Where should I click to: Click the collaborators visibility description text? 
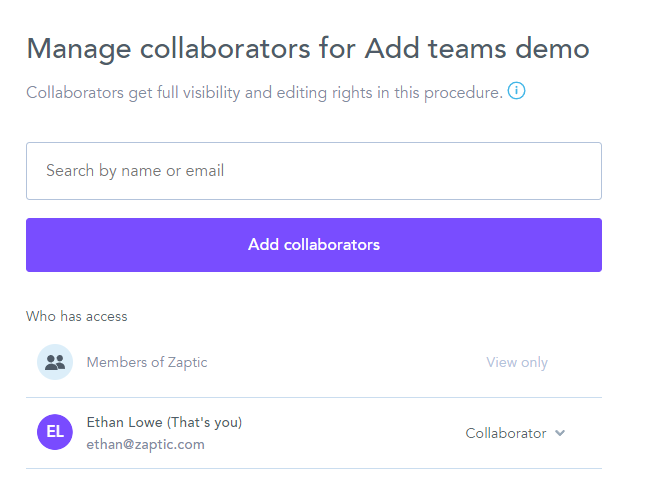point(264,93)
